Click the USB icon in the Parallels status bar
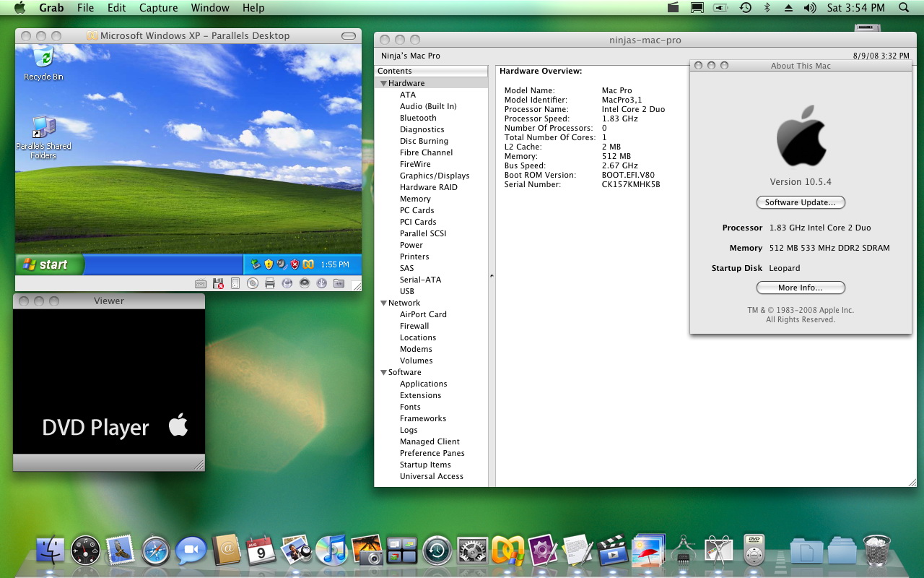This screenshot has width=924, height=578. [322, 284]
